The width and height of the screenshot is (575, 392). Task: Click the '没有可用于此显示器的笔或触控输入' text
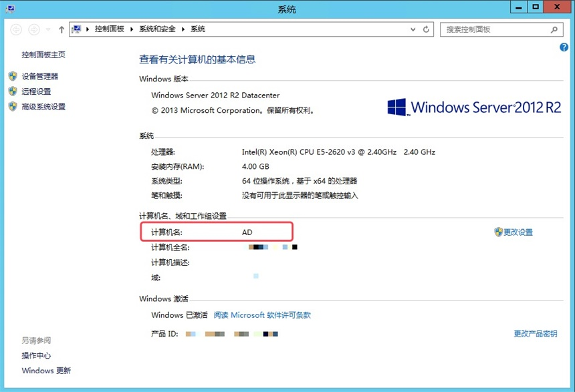coord(300,196)
